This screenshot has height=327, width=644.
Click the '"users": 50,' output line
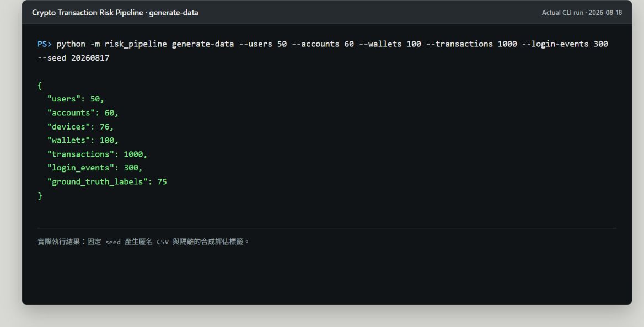point(76,99)
